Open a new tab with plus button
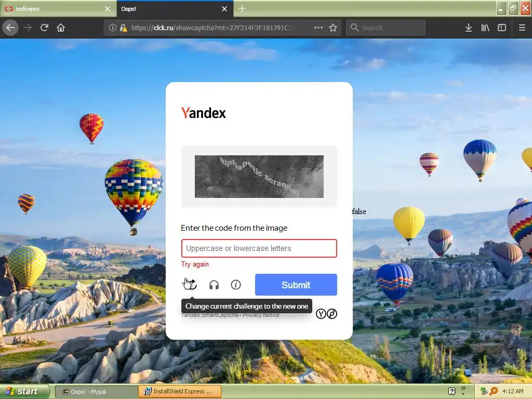Image resolution: width=532 pixels, height=399 pixels. pyautogui.click(x=242, y=8)
